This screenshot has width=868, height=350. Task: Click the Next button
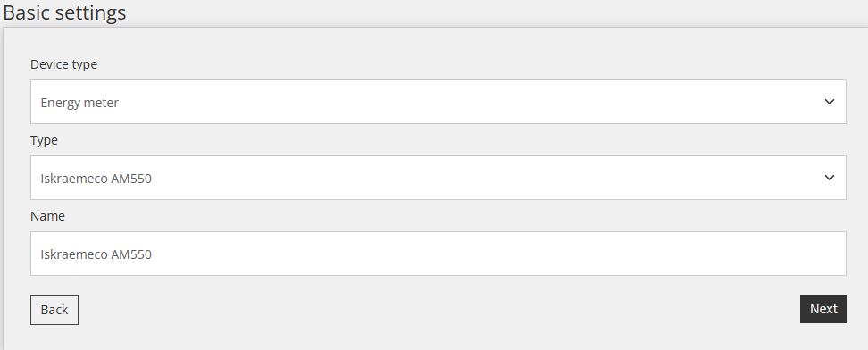click(822, 309)
